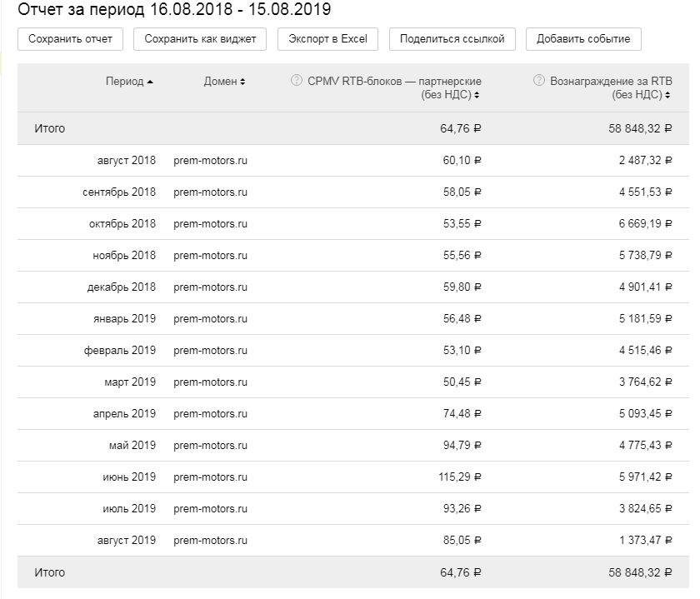
Task: Save report via Сохранить как виджет
Action: pyautogui.click(x=200, y=39)
